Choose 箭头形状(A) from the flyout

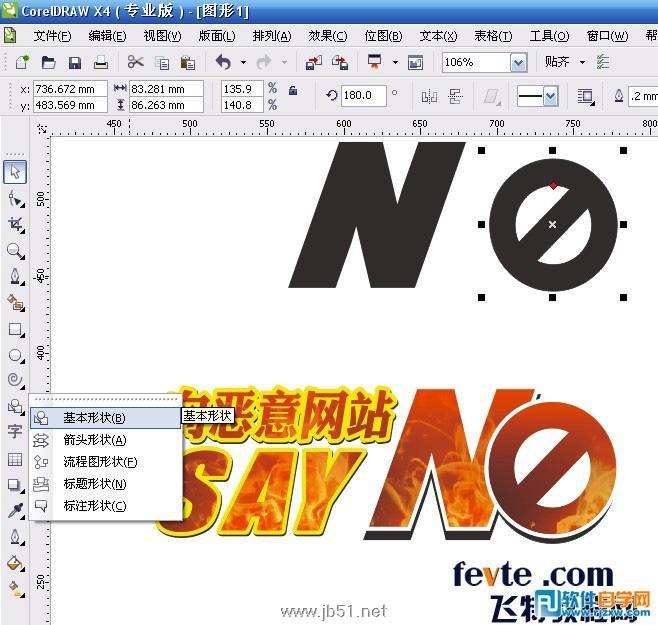105,440
